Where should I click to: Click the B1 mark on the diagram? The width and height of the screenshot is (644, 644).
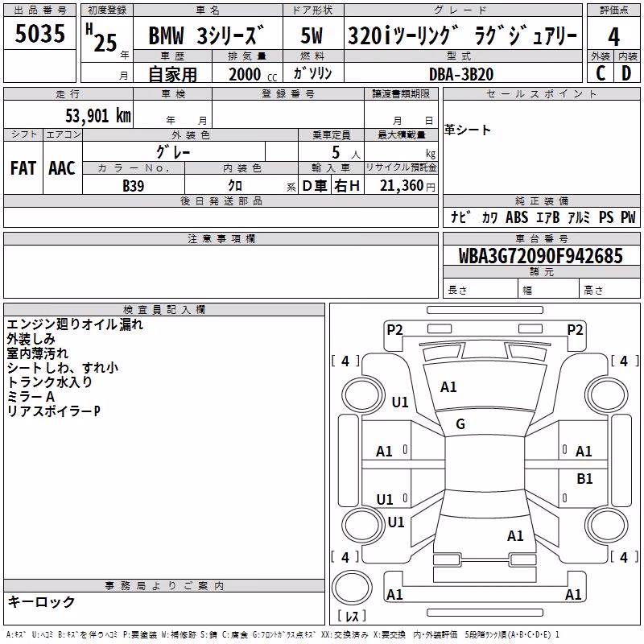[584, 479]
